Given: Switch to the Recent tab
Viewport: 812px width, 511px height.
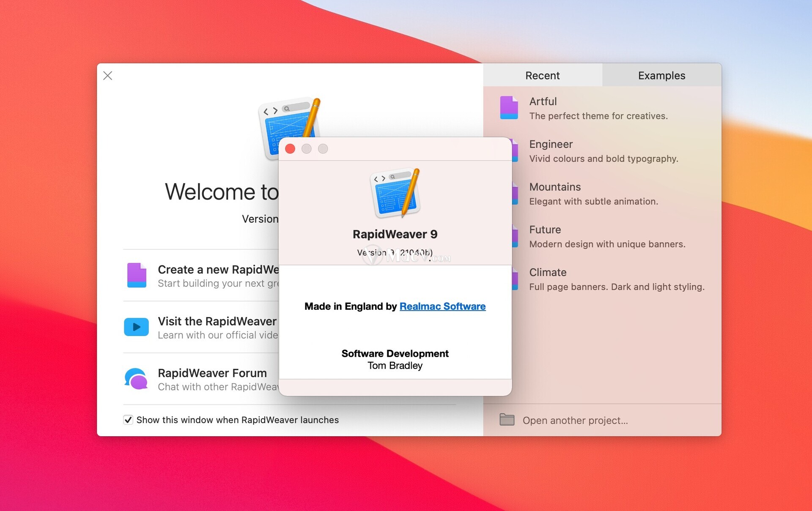Looking at the screenshot, I should 543,75.
